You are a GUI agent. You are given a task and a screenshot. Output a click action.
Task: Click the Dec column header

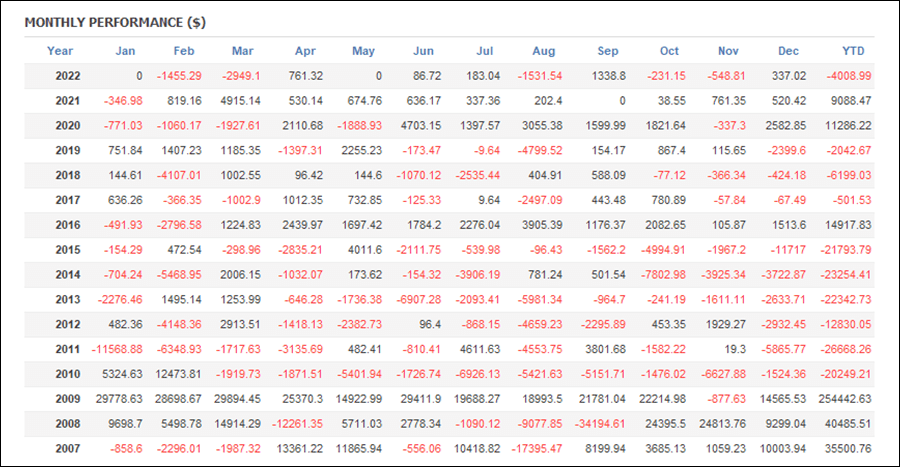(788, 51)
